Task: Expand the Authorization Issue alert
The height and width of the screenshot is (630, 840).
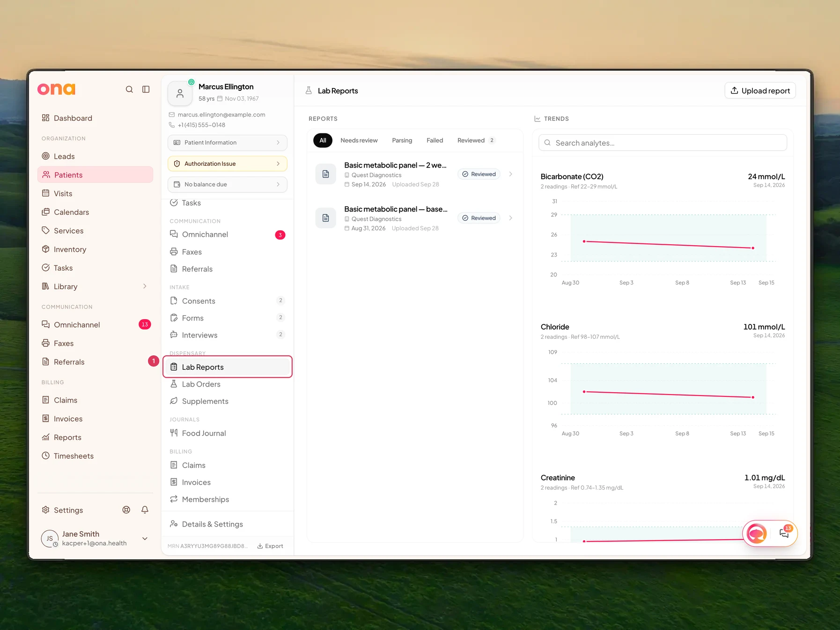Action: 228,164
